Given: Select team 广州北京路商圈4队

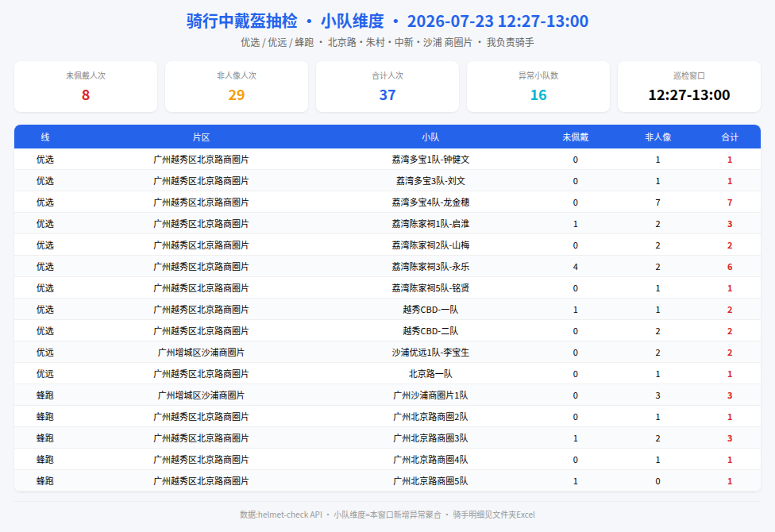Looking at the screenshot, I should point(430,459).
